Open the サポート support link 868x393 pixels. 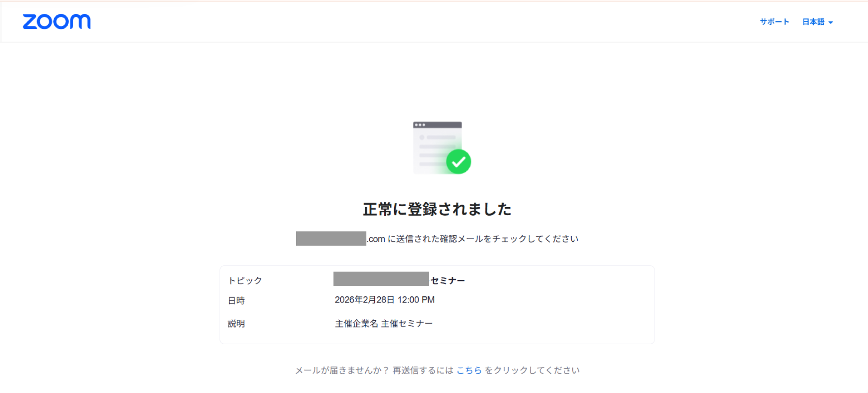point(774,22)
